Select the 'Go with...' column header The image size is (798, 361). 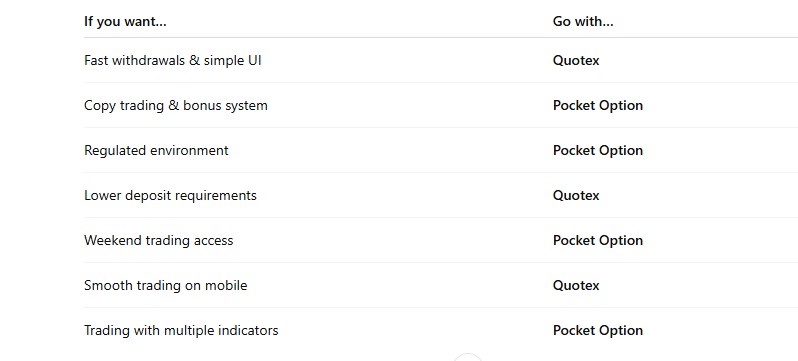[x=583, y=21]
